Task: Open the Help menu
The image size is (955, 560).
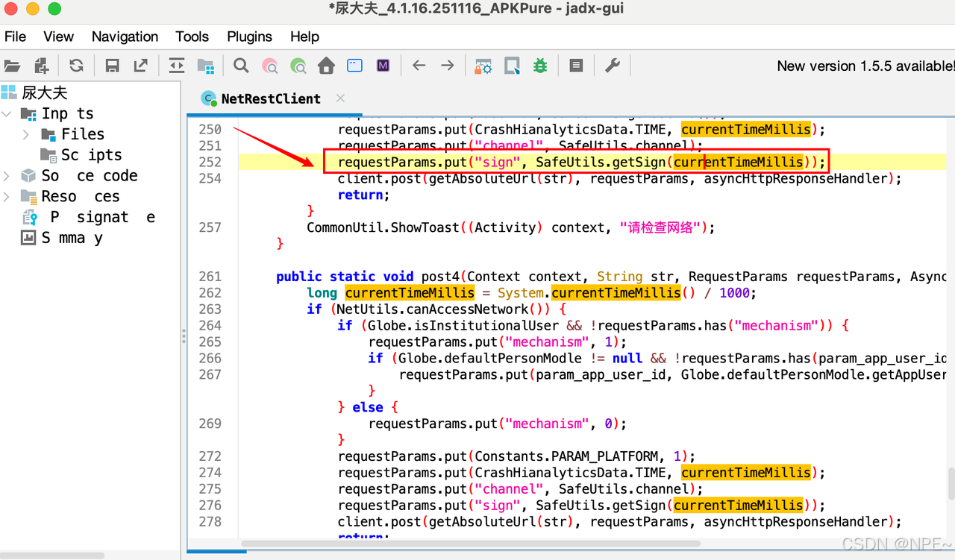Action: coord(304,37)
